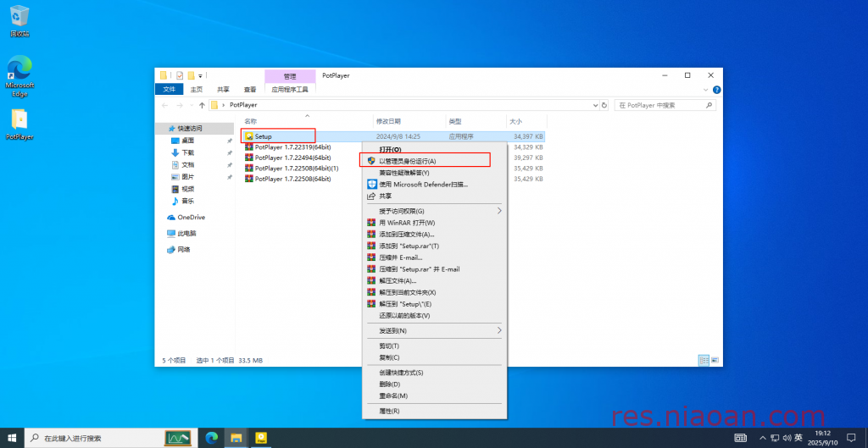868x448 pixels.
Task: Select PotPlayer 1.7.22508(64bit)(1) archive
Action: click(297, 169)
